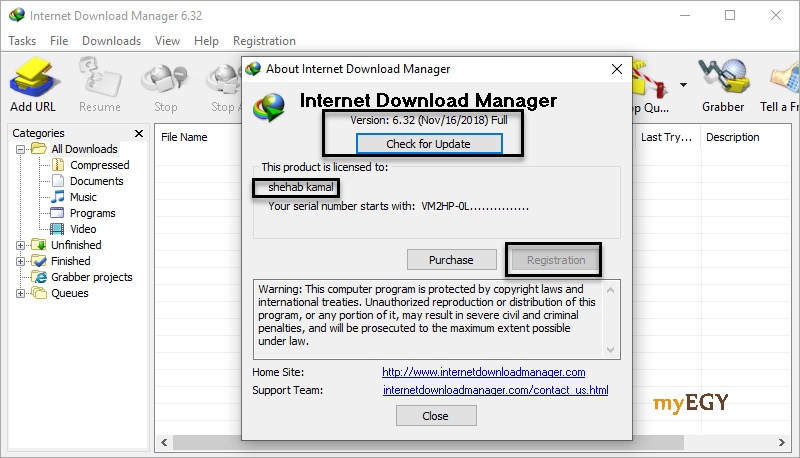Expand the Unfinished tree node
This screenshot has width=800, height=458.
coord(20,245)
